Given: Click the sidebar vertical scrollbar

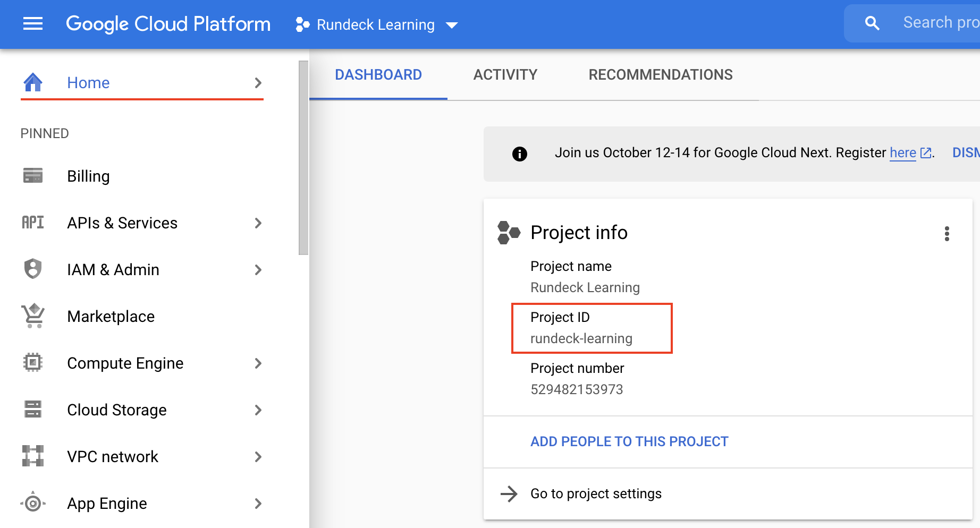Looking at the screenshot, I should (x=303, y=158).
